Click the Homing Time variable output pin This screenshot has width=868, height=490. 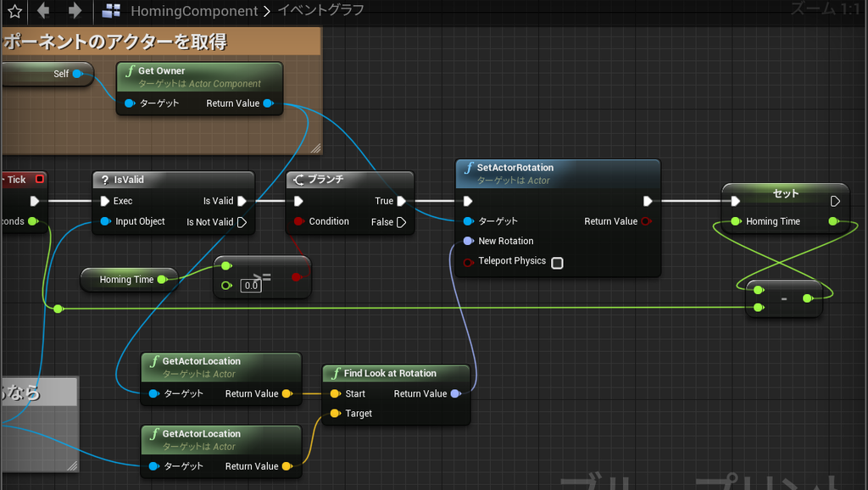point(162,280)
